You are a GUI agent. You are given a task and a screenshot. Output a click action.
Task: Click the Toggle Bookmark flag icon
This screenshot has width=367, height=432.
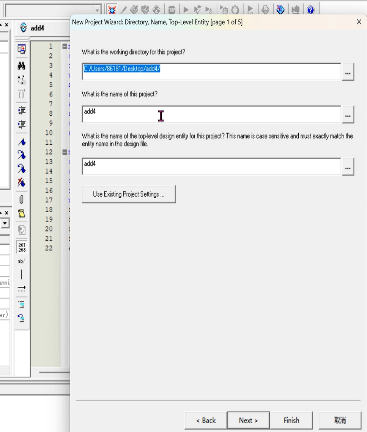22,142
